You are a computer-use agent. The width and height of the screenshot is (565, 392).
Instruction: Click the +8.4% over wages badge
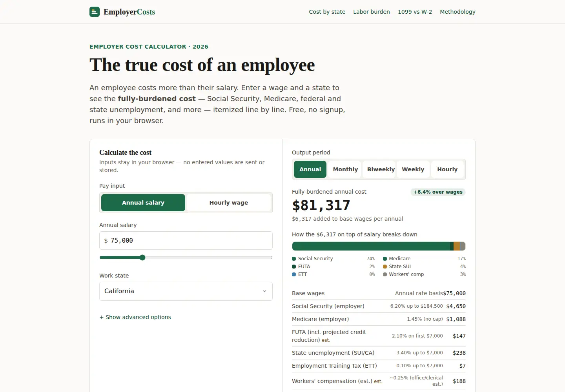click(x=438, y=192)
